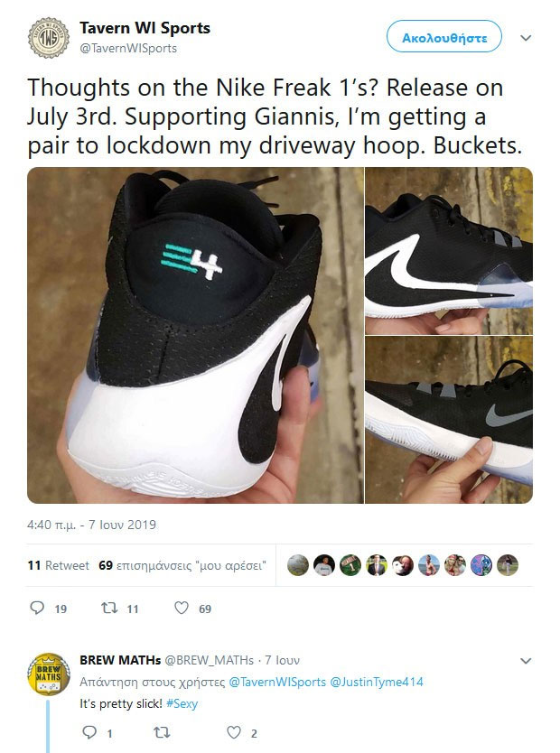Follow Tavern WI Sports with Ακολουθήστε button
Screen dimensions: 560x753
tap(444, 36)
